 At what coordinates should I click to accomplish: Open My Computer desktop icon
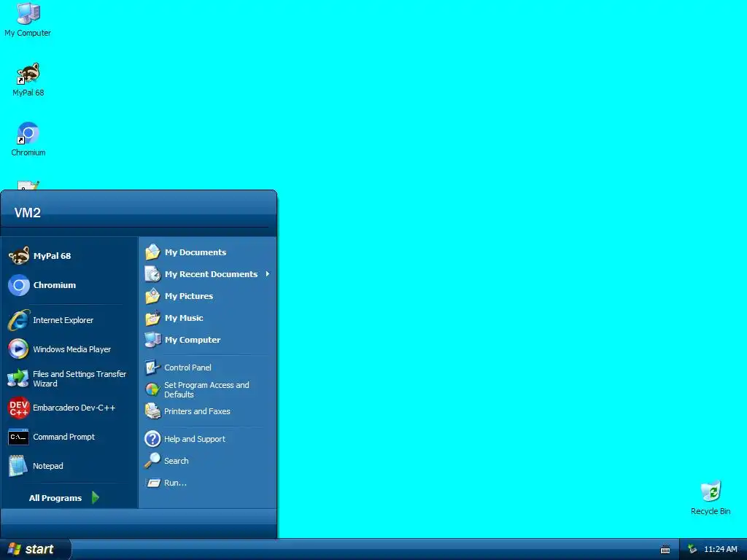(x=28, y=13)
